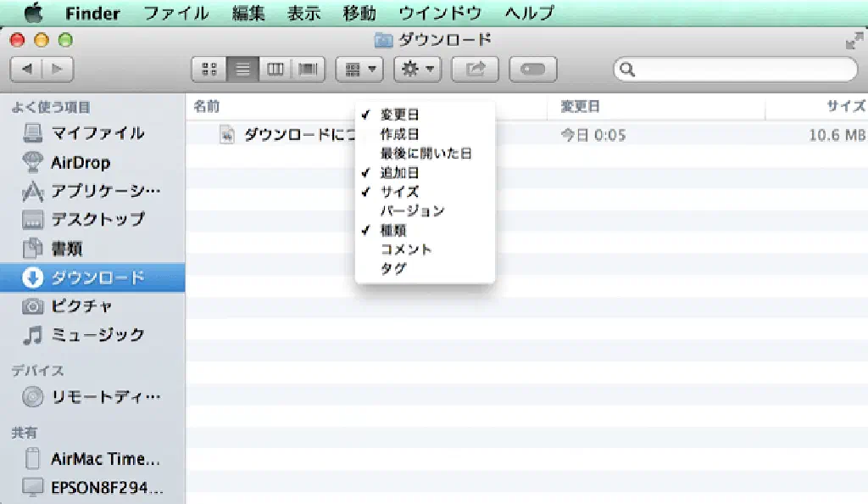868x504 pixels.
Task: Click the forward navigation arrow
Action: (x=58, y=70)
